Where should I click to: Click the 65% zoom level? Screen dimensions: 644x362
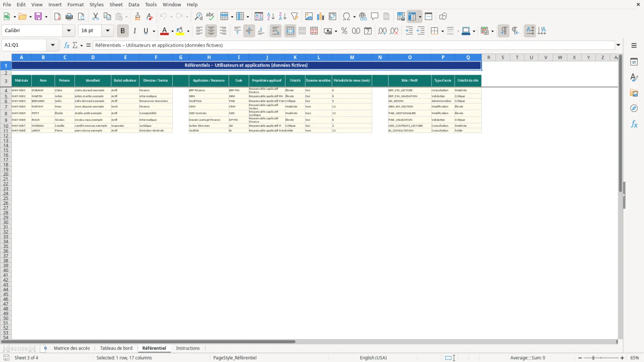click(635, 358)
